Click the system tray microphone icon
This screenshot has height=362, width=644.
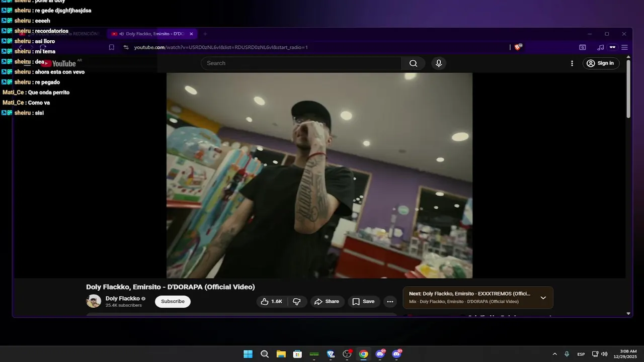[x=567, y=354]
